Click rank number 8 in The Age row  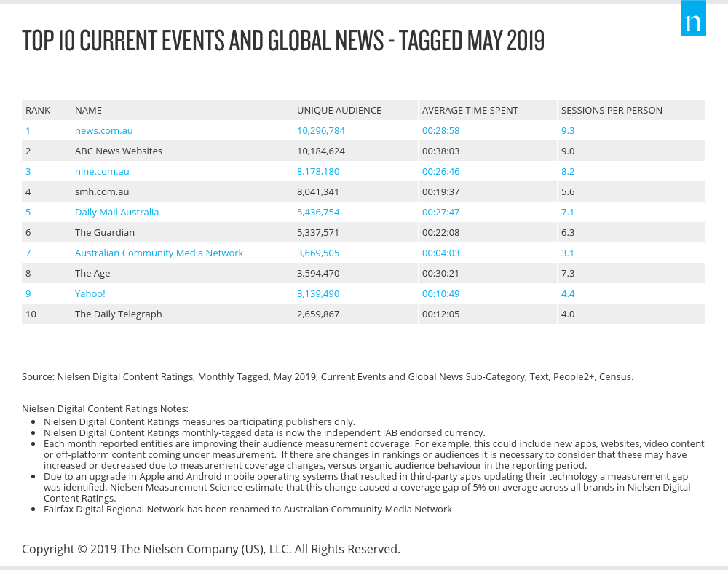pyautogui.click(x=28, y=274)
